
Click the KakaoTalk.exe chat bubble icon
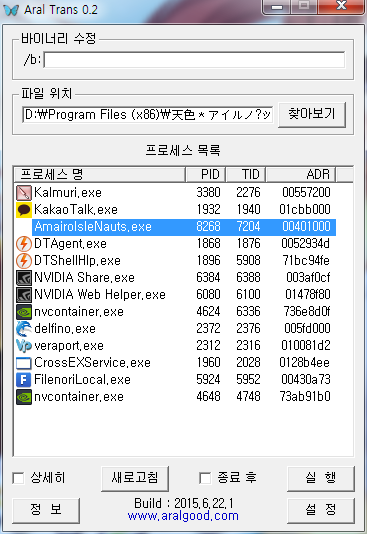click(23, 209)
